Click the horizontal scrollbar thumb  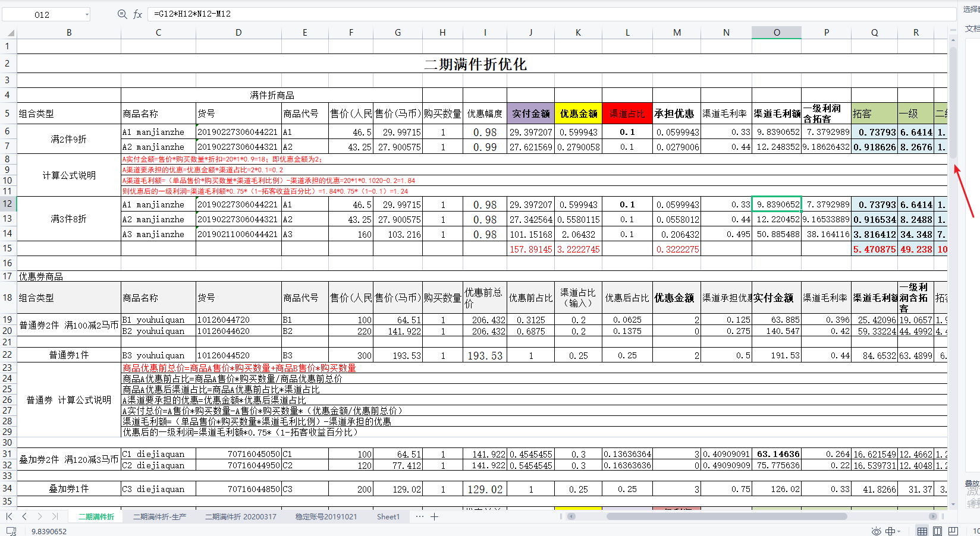727,516
